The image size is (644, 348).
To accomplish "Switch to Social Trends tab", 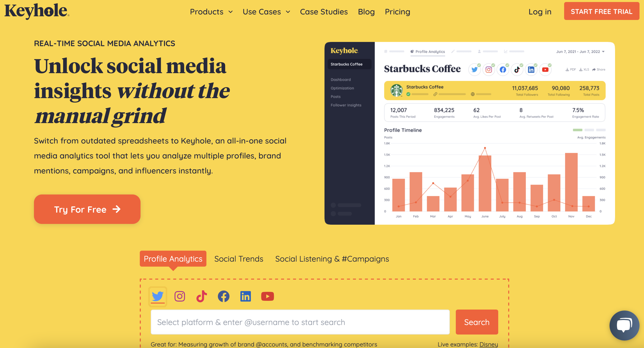I will pos(239,259).
